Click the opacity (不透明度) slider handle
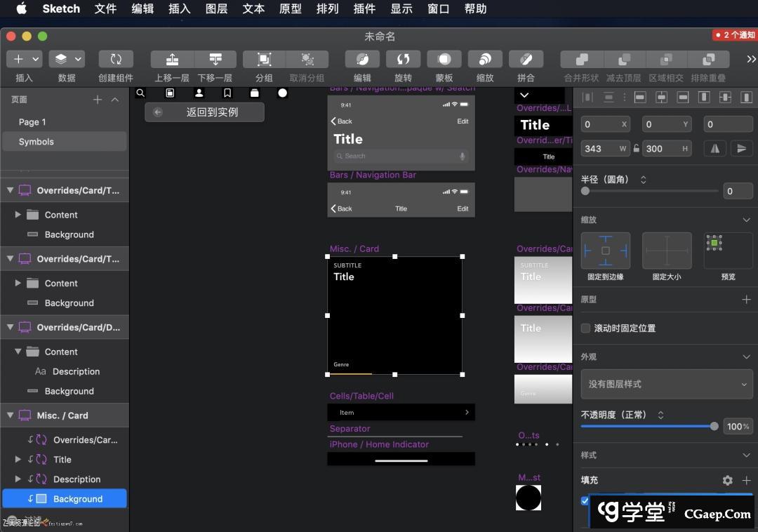Screen dimensions: 758x532 coord(714,426)
